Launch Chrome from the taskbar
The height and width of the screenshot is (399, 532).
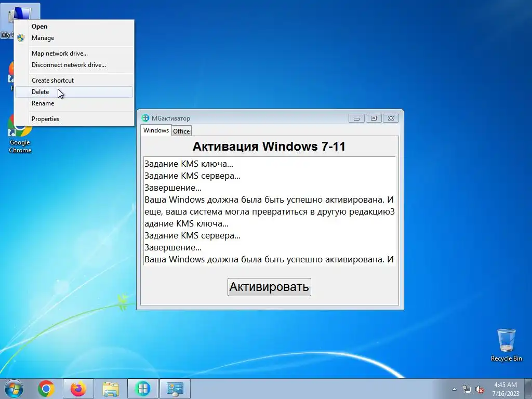click(46, 389)
